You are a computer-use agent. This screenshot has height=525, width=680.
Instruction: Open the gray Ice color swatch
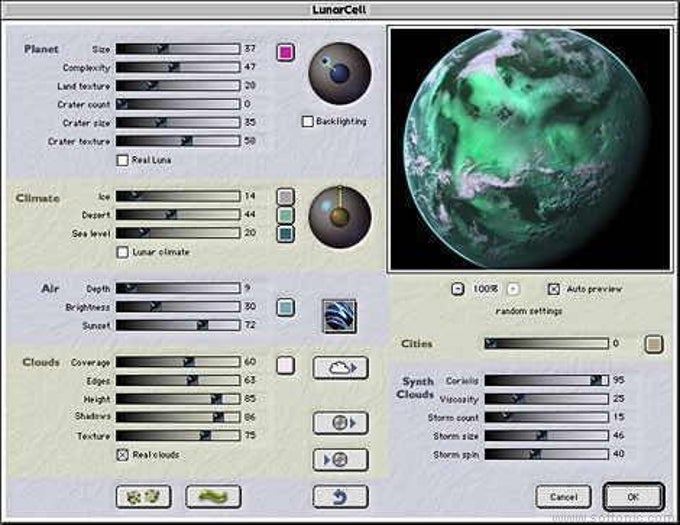pyautogui.click(x=285, y=196)
